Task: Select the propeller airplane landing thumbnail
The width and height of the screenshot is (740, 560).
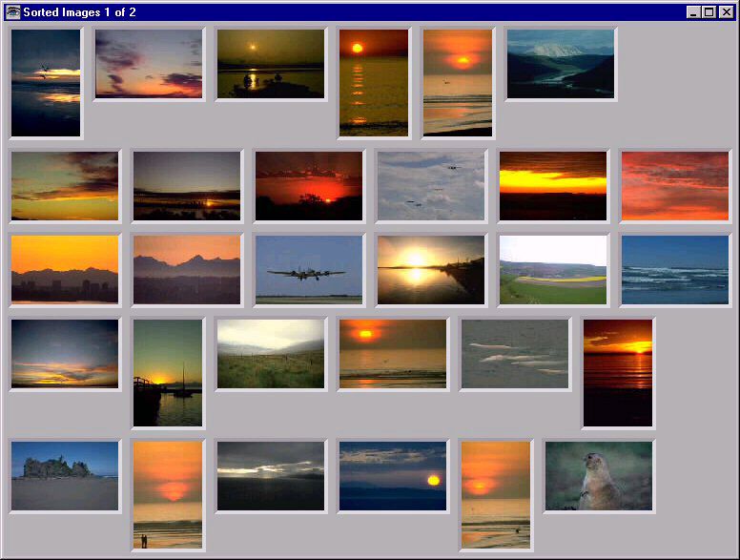Action: coord(309,270)
